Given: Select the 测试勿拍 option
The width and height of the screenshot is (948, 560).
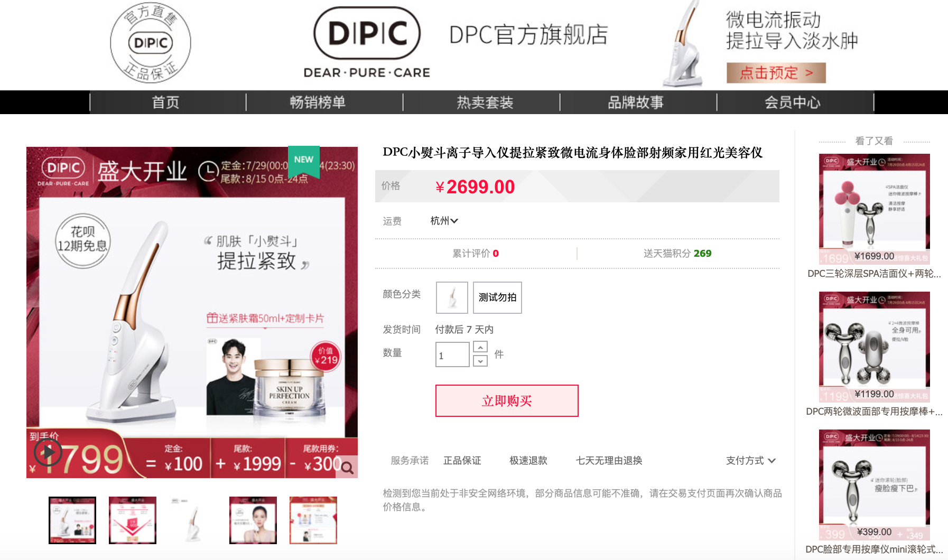Looking at the screenshot, I should coord(497,297).
